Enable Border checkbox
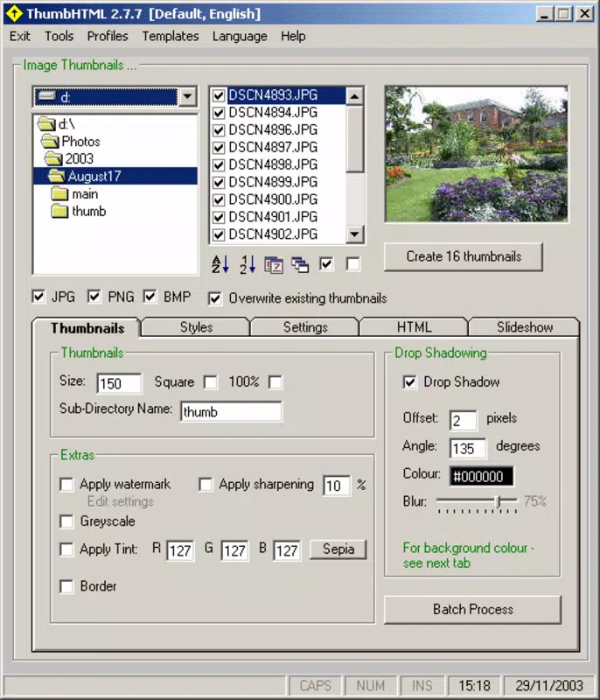This screenshot has height=700, width=600. 66,586
